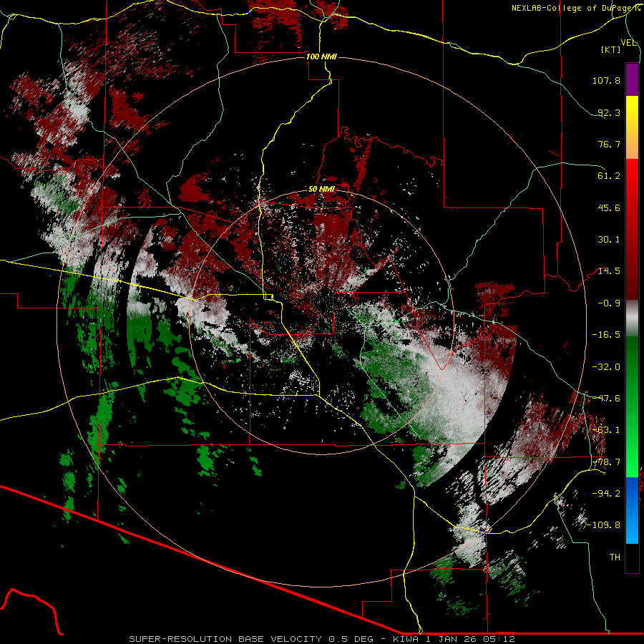644x644 pixels.
Task: Click the [KT] units label
Action: tap(610, 49)
